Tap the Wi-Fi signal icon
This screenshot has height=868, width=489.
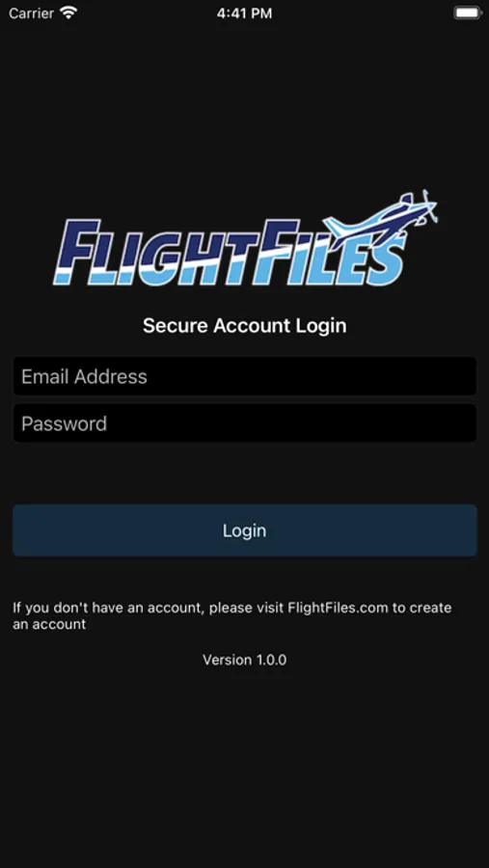pos(68,14)
